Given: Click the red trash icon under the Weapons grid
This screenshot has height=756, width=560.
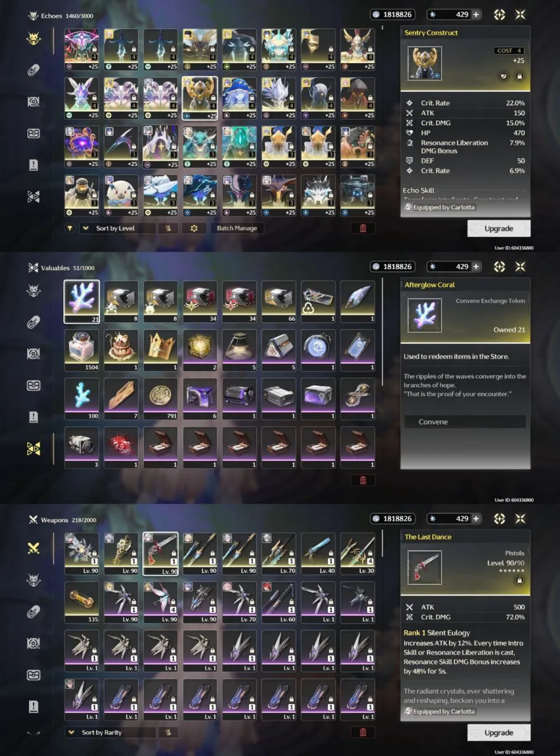Looking at the screenshot, I should click(363, 732).
